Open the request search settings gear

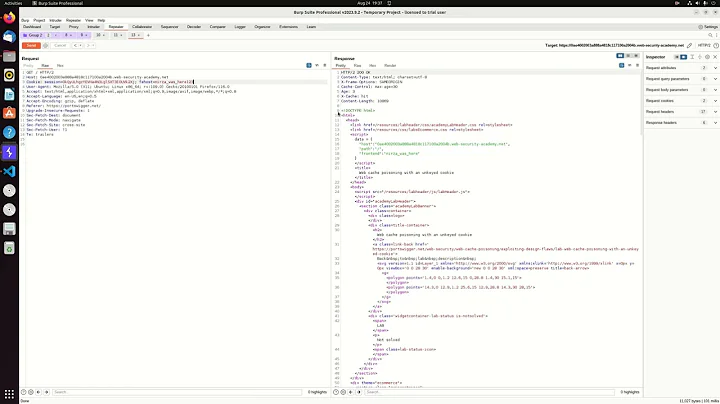pyautogui.click(x=31, y=392)
